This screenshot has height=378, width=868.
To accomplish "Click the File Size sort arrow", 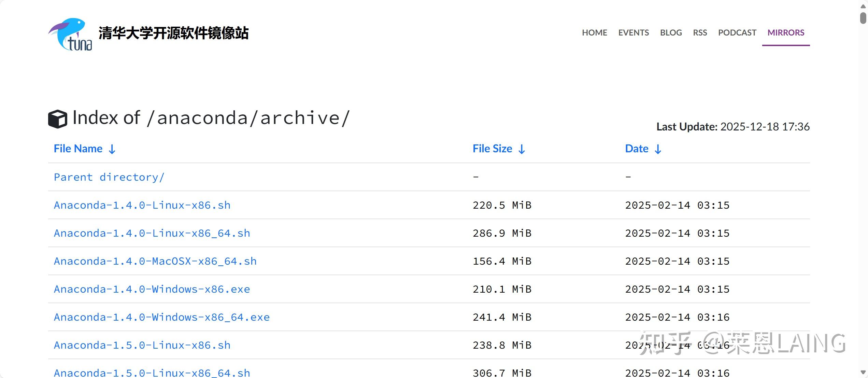I will tap(522, 149).
